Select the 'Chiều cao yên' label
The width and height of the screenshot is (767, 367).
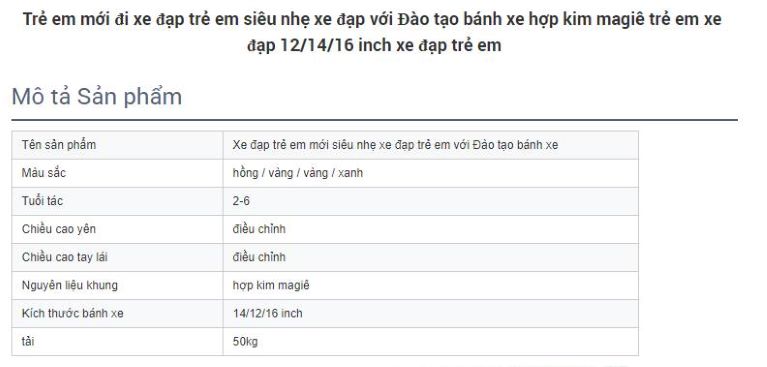click(x=58, y=229)
